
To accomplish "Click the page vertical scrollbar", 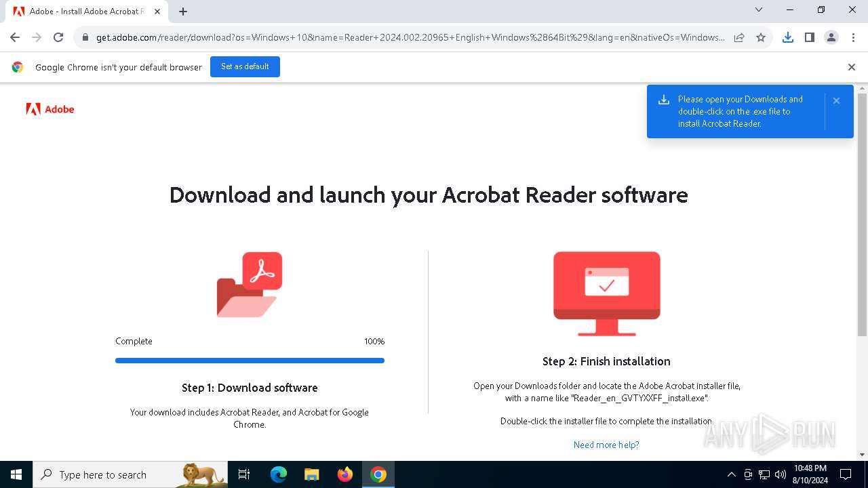I will [x=862, y=214].
